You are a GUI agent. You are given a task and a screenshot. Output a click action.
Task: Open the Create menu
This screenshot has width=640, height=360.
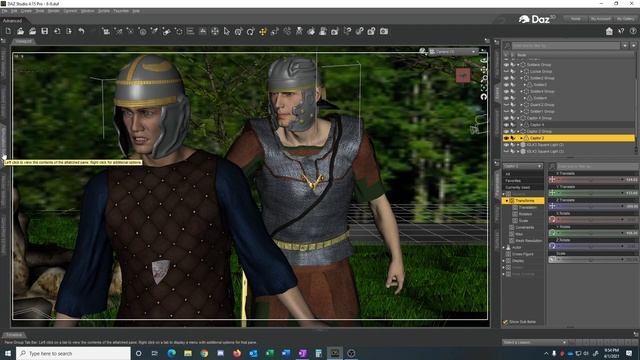(x=26, y=11)
